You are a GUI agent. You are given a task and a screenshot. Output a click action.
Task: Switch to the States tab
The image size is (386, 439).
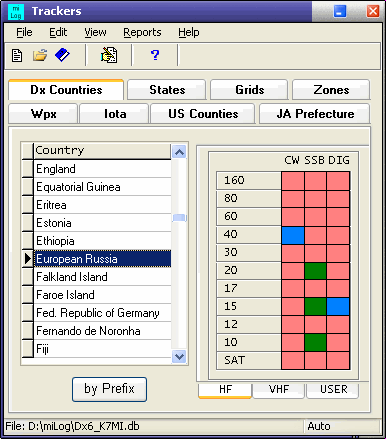167,90
